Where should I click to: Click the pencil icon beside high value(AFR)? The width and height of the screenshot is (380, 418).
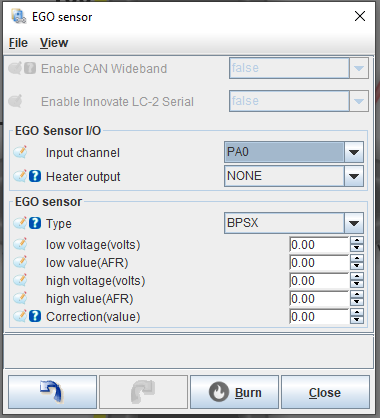(20, 298)
